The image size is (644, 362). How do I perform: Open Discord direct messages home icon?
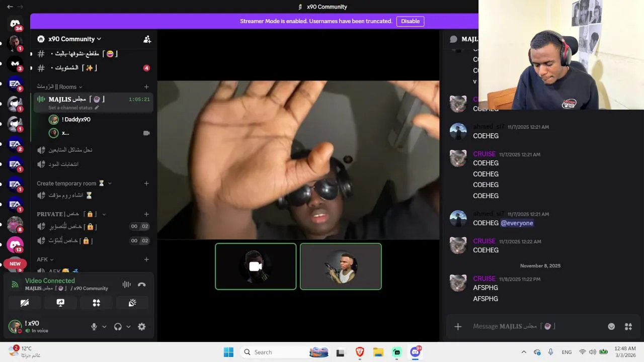coord(15,24)
